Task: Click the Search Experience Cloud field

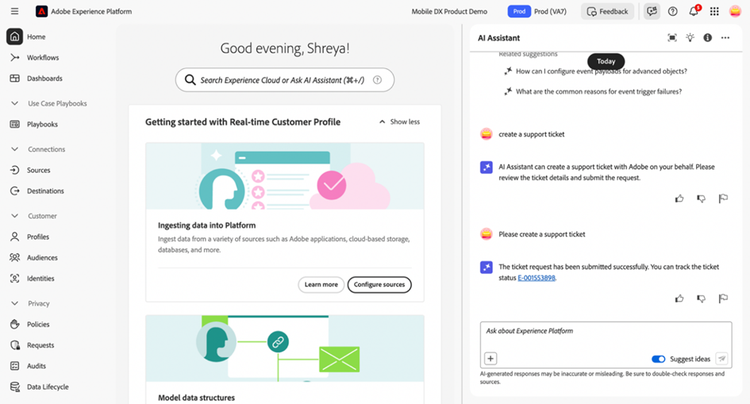Action: (x=285, y=80)
